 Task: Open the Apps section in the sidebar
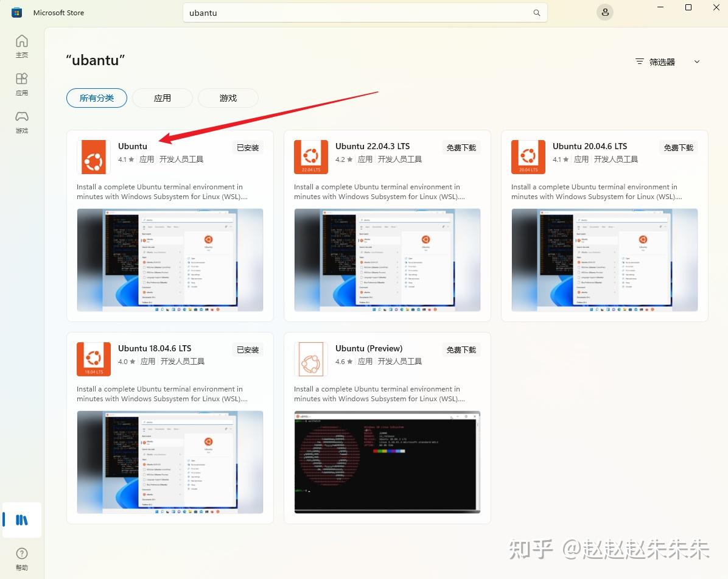(22, 84)
